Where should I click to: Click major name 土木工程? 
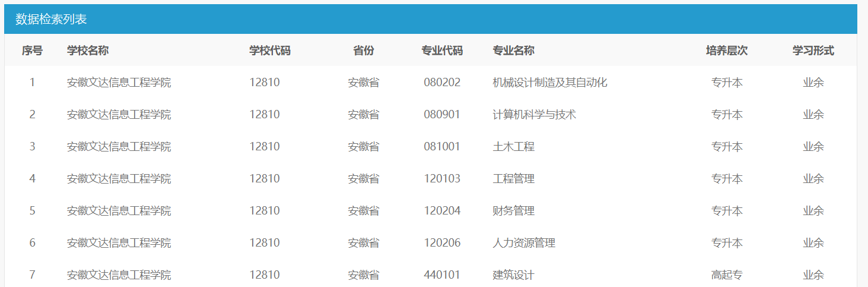tap(513, 147)
